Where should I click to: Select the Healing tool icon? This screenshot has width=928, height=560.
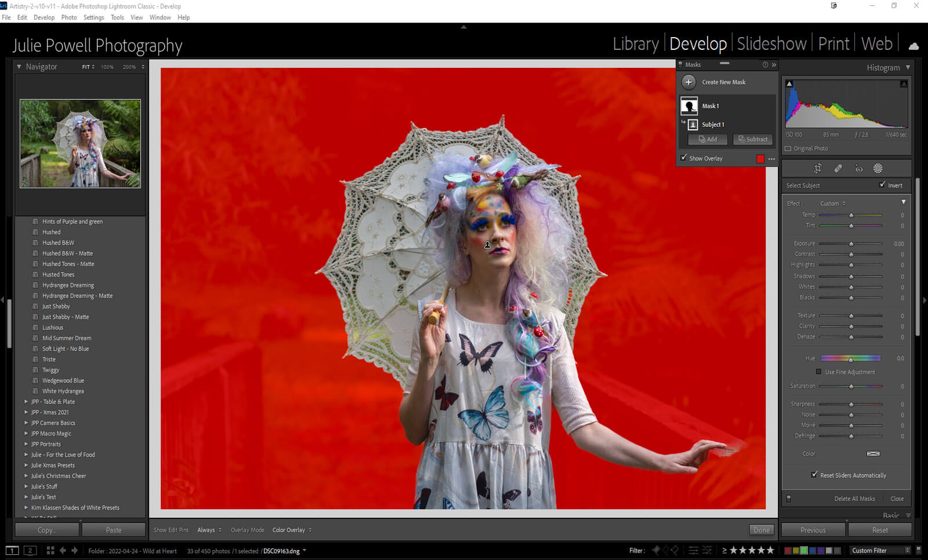(838, 169)
